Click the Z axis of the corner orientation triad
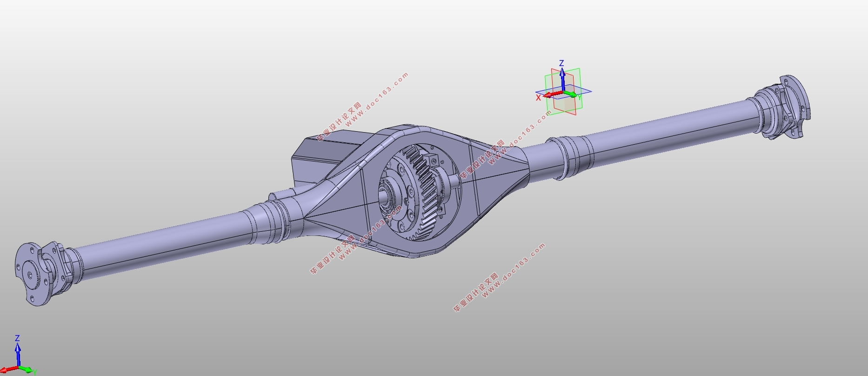 tap(17, 355)
